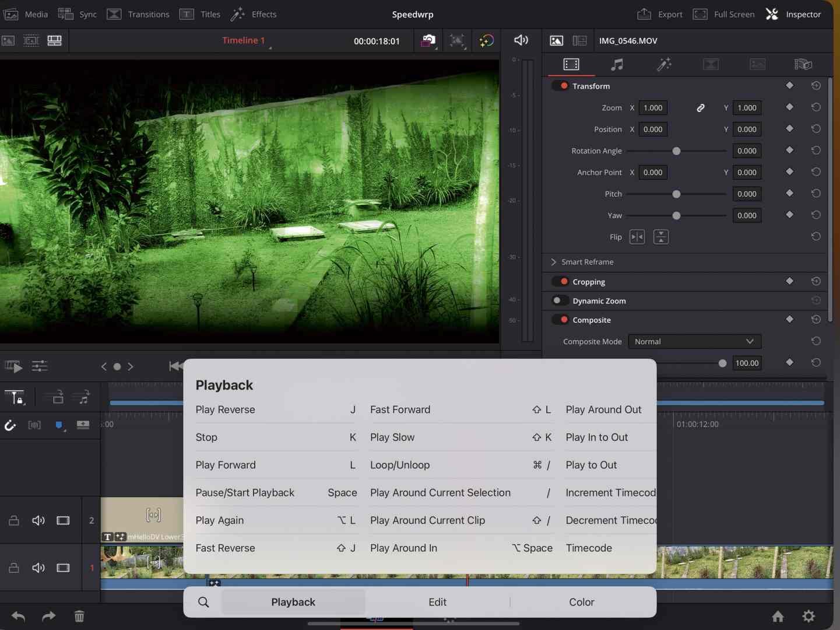Open the Composite Mode dropdown showing Normal
The image size is (840, 630).
694,341
